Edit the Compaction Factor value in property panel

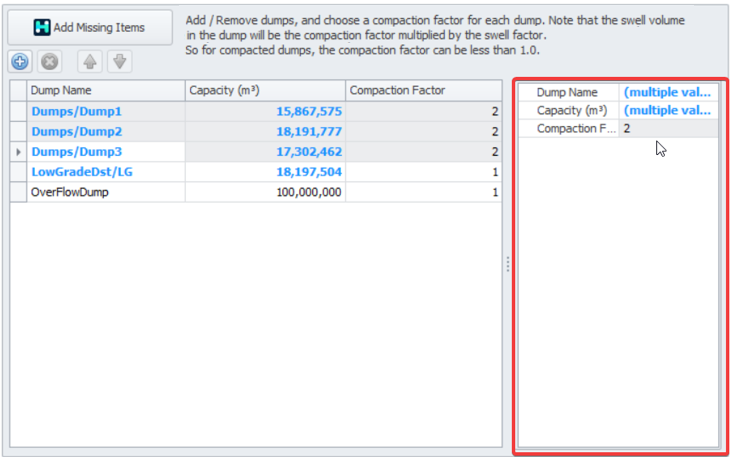point(667,129)
